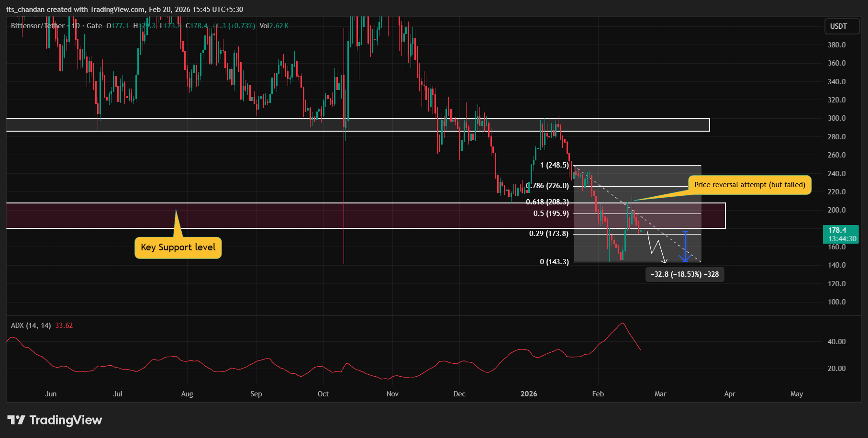
Task: Click the TradingView logo at bottom
Action: click(x=55, y=420)
